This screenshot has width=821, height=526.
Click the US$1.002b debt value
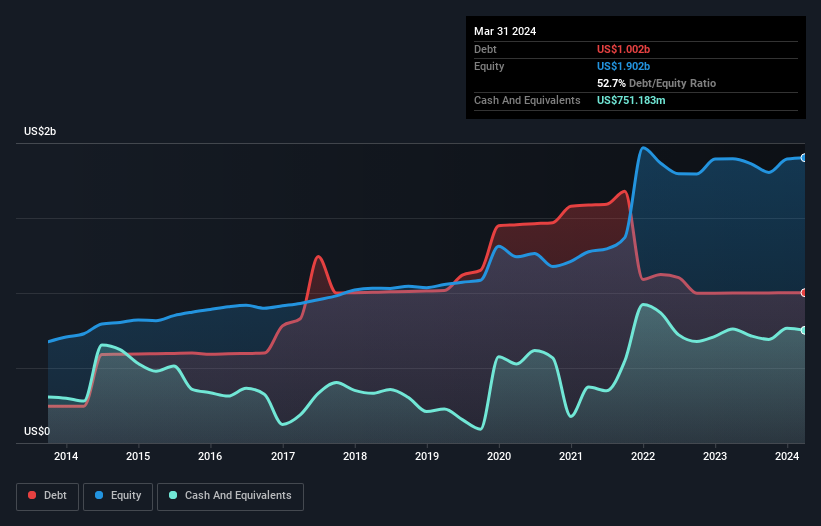[623, 49]
